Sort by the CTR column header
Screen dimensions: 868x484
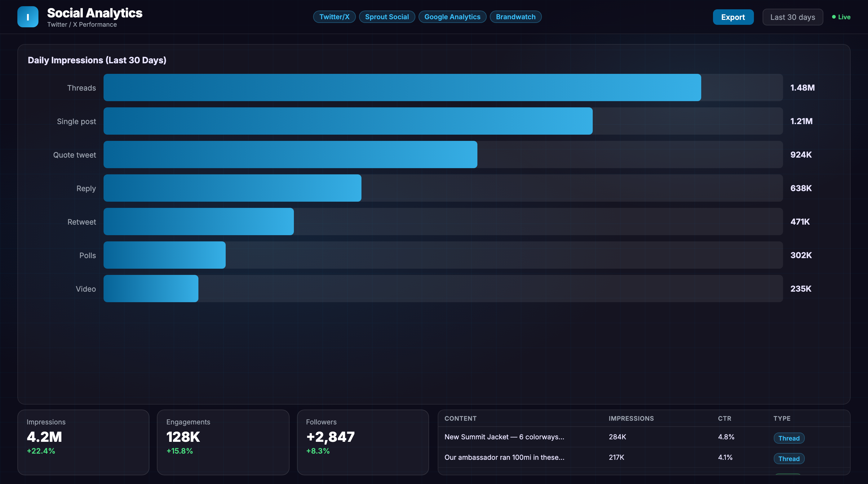coord(724,418)
